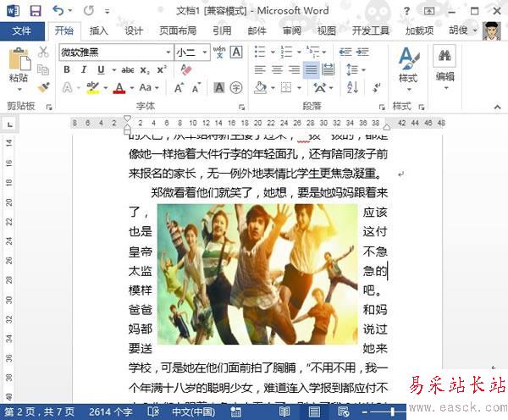
Task: Expand the numbering list dropdown arrow
Action: coord(299,52)
